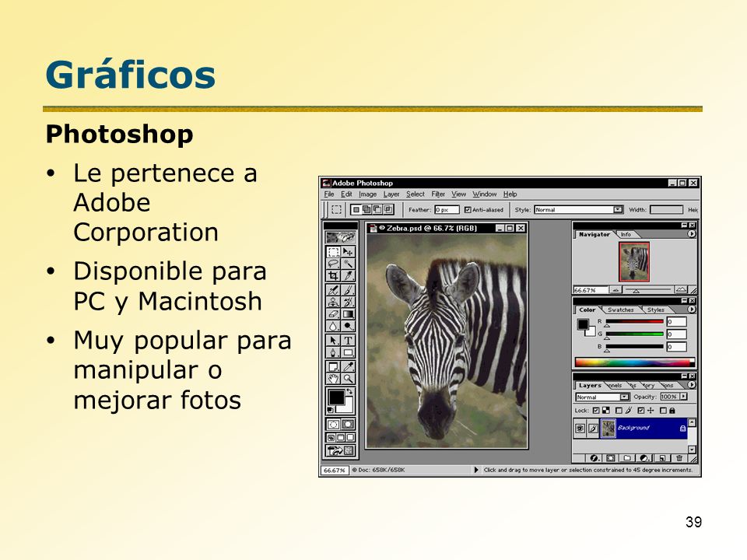Viewport: 747px width, 560px height.
Task: Switch to the Info tab
Action: (626, 234)
